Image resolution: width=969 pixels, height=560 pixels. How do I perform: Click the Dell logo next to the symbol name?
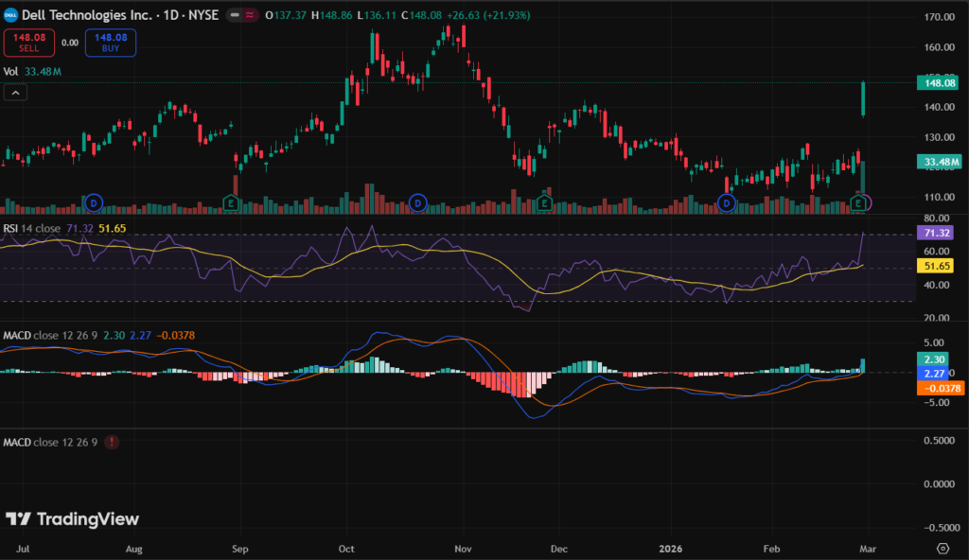(x=11, y=16)
